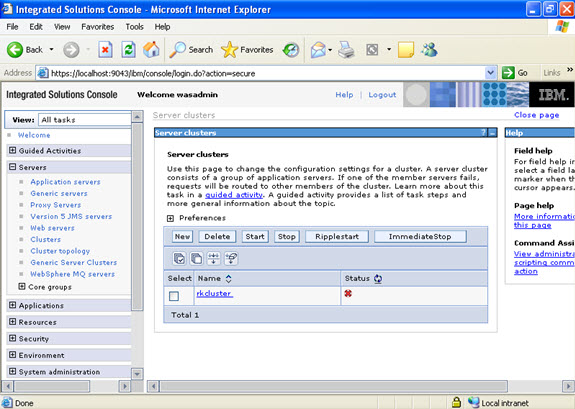The width and height of the screenshot is (575, 409).
Task: Click the Mail envelope icon
Action: coord(318,50)
